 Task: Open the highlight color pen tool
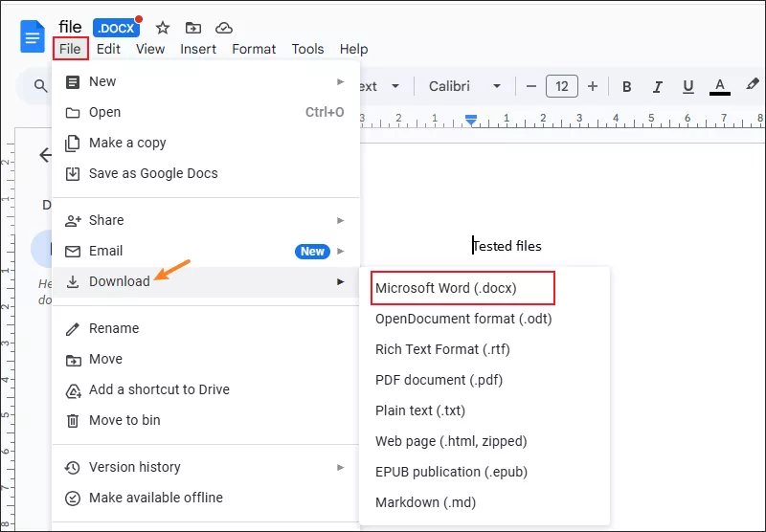coord(753,84)
